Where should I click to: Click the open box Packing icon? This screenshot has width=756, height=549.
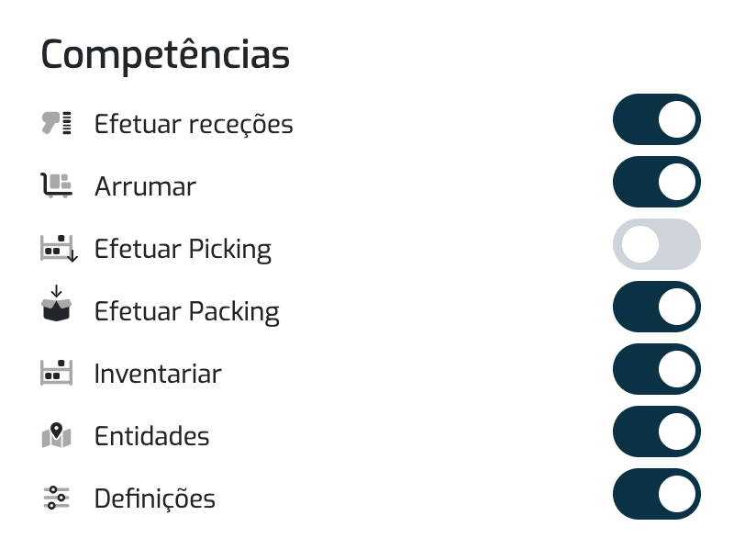(56, 304)
